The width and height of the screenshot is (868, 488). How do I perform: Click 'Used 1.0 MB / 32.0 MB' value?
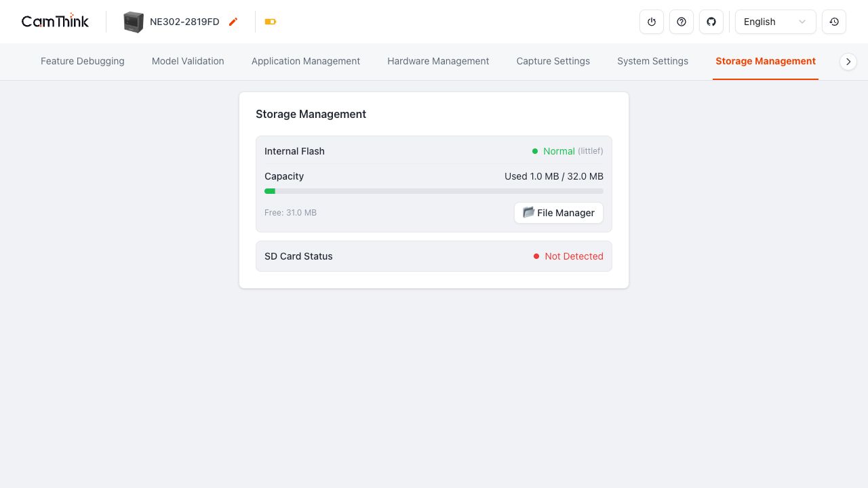click(x=554, y=176)
